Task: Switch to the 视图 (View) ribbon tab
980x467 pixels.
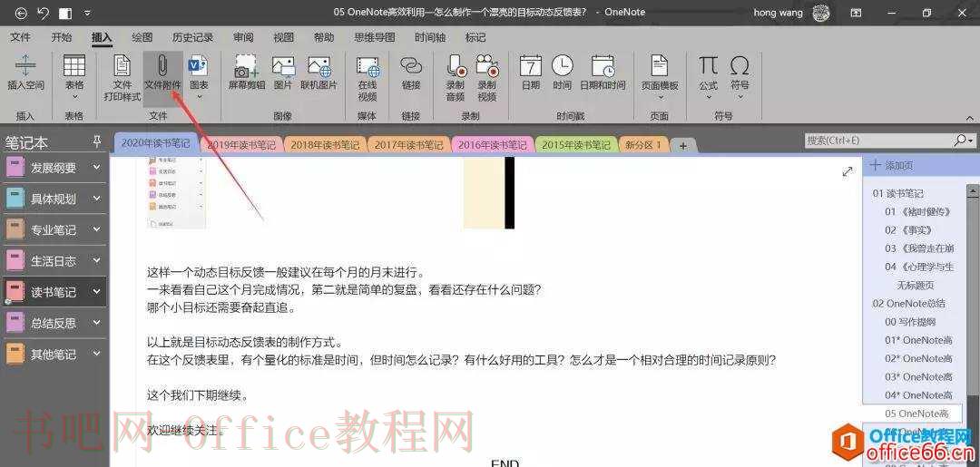Action: click(x=283, y=37)
